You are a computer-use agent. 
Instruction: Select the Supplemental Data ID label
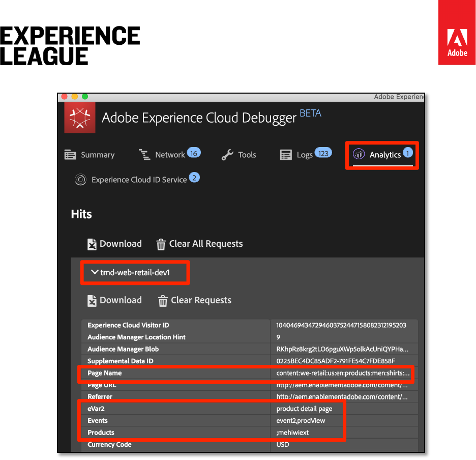120,361
